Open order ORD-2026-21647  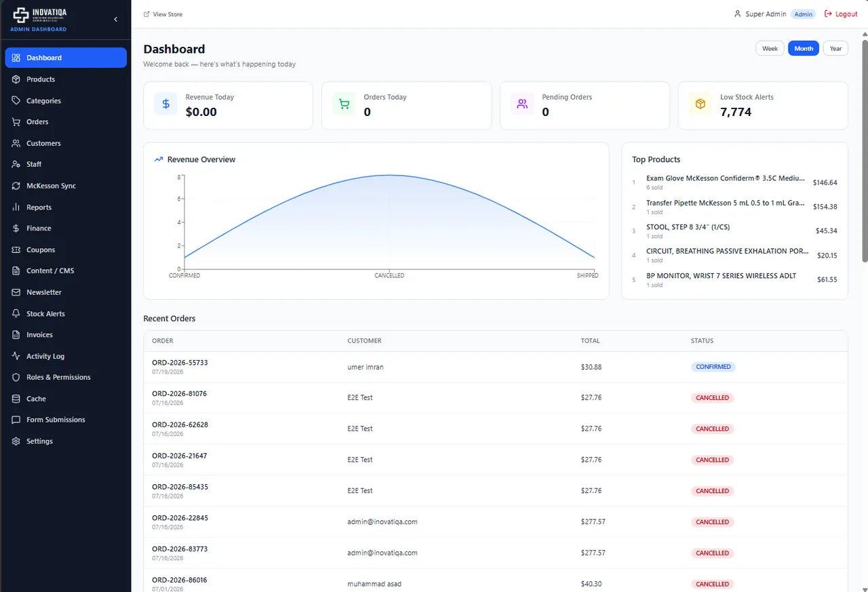click(180, 456)
